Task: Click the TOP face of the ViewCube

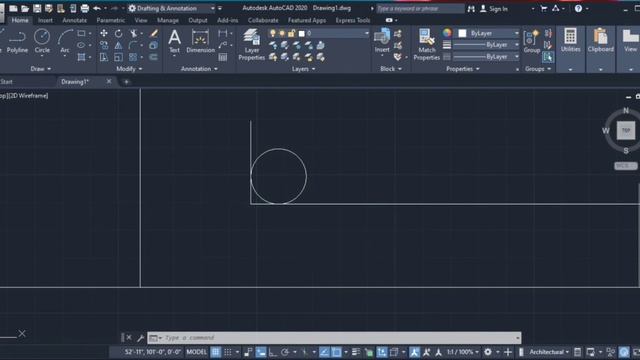Action: pyautogui.click(x=626, y=131)
